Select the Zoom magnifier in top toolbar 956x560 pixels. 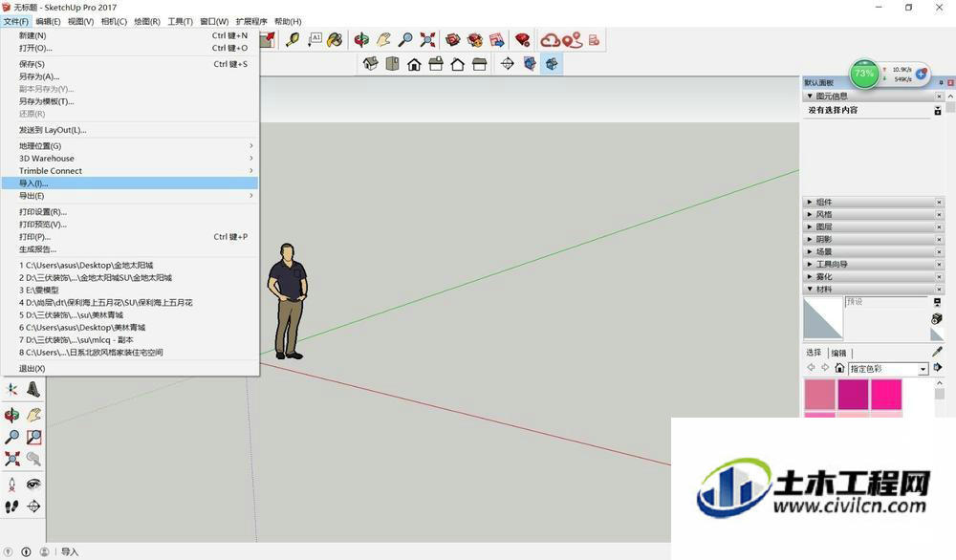(405, 40)
